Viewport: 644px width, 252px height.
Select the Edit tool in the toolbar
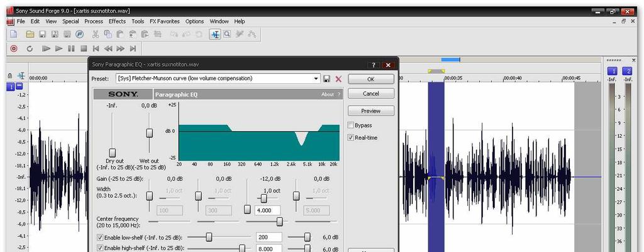(x=215, y=34)
